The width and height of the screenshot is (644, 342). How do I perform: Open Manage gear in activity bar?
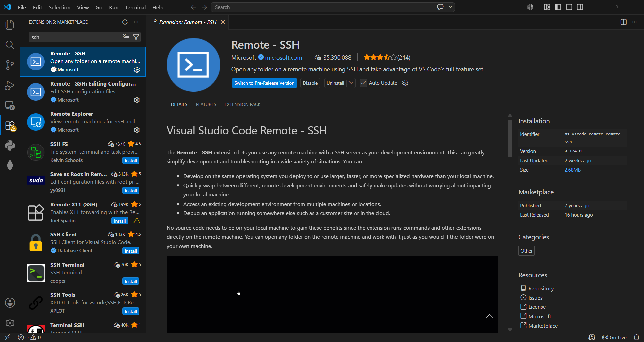click(10, 323)
